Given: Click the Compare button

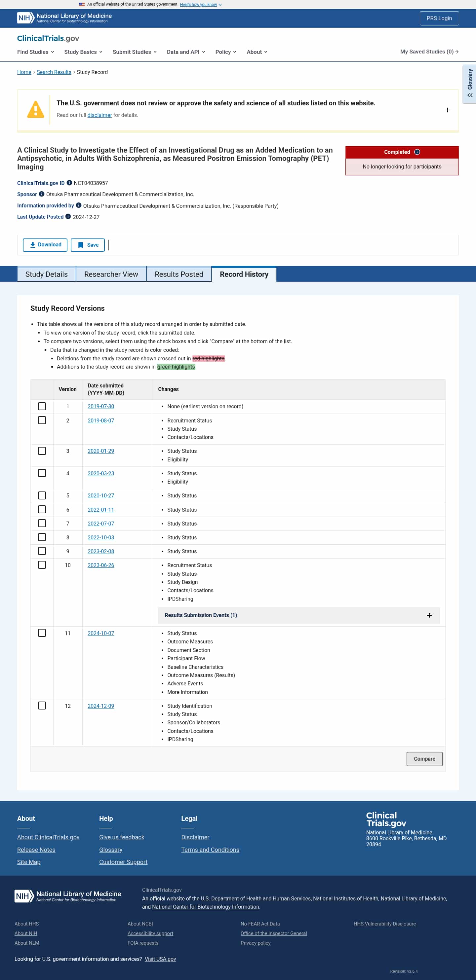Looking at the screenshot, I should (x=424, y=759).
